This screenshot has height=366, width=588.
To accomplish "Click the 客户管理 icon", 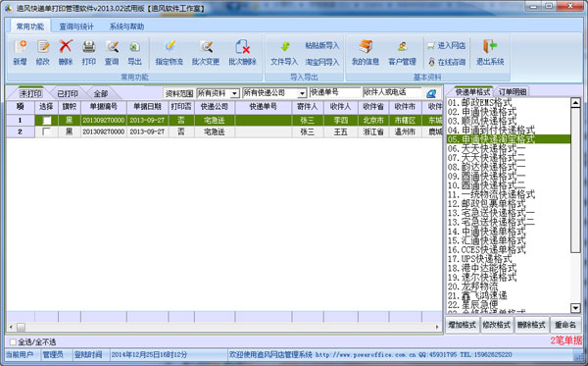I will (403, 46).
